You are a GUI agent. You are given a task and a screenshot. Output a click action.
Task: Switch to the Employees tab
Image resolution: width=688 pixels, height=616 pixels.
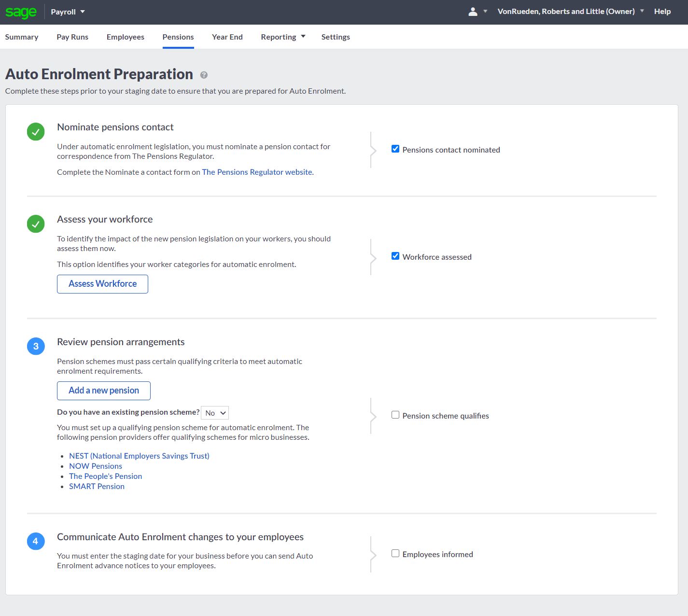coord(126,37)
